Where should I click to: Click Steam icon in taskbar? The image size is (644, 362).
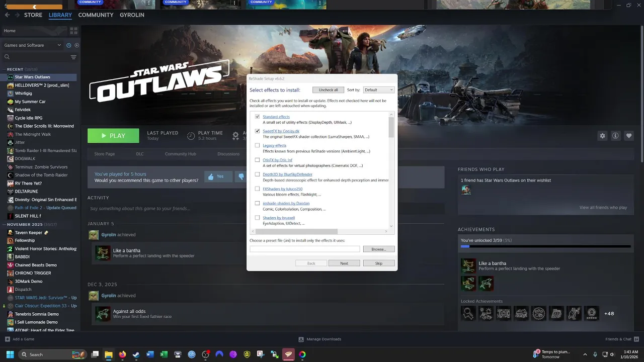tap(136, 354)
